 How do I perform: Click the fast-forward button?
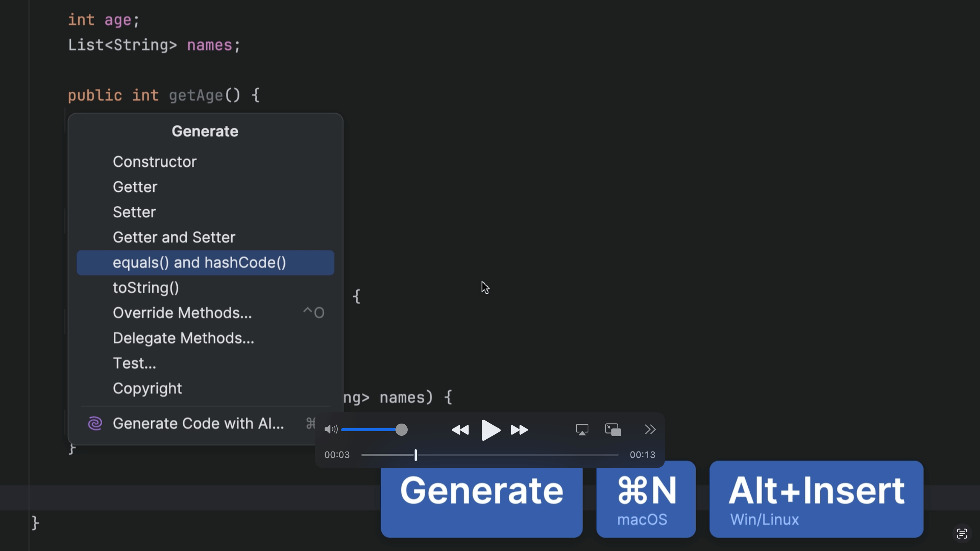[519, 430]
